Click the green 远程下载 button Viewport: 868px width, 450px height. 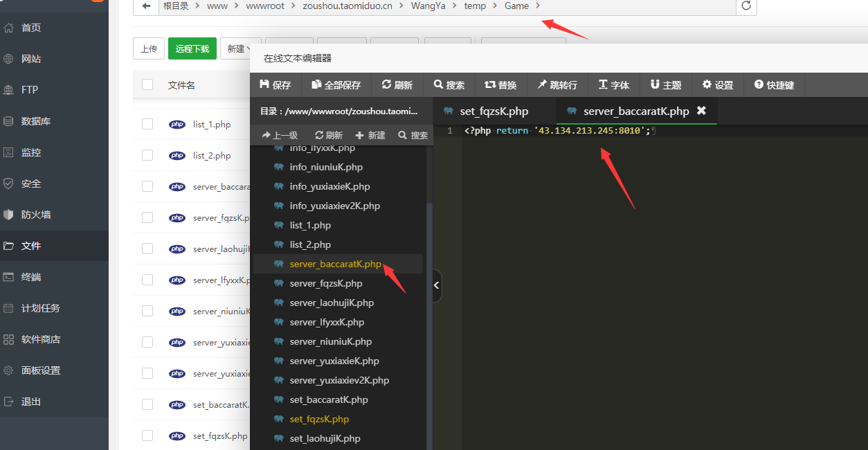[192, 49]
